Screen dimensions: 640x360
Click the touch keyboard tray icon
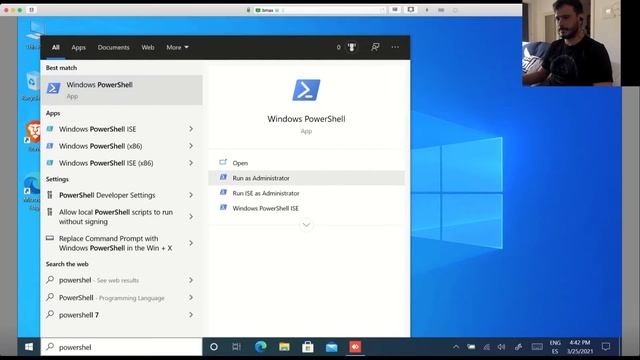point(537,347)
